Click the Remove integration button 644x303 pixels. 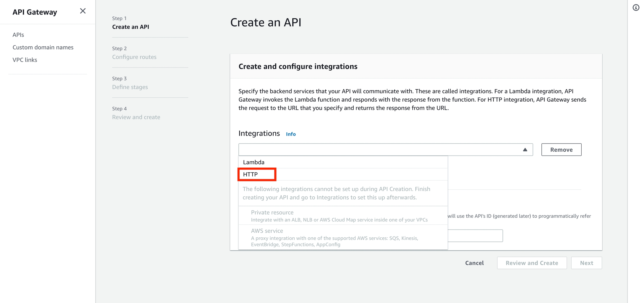coord(561,150)
